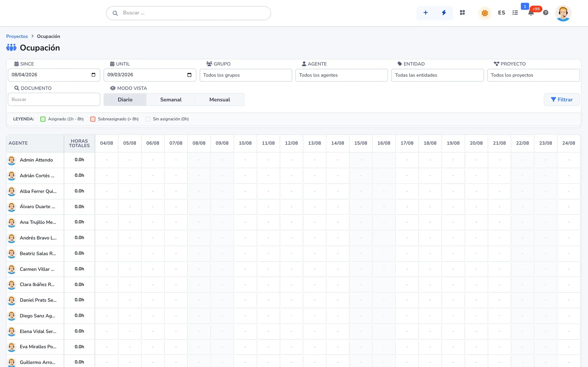Viewport: 588px width, 367px height.
Task: Click the Horas Totales column header
Action: tap(79, 143)
